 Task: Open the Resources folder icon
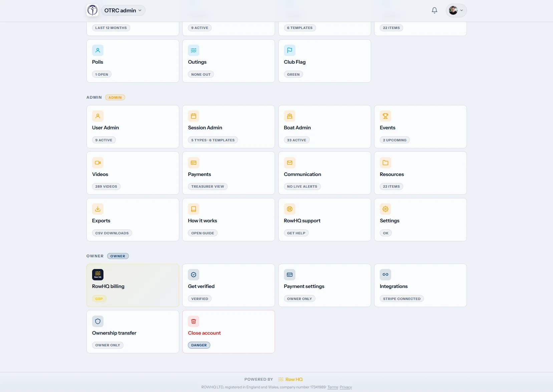(x=385, y=163)
